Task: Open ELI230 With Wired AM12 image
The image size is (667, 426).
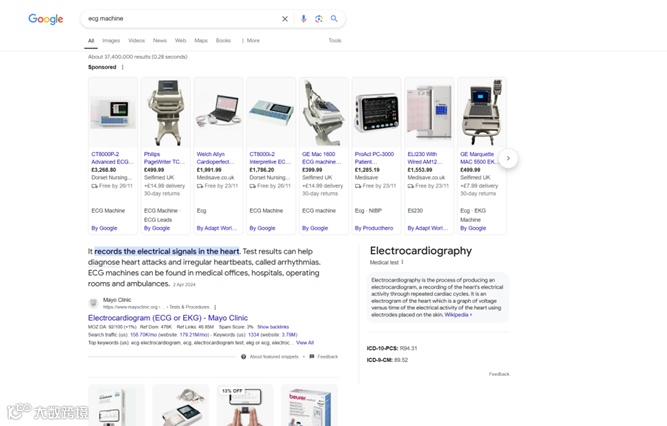Action: pos(429,112)
